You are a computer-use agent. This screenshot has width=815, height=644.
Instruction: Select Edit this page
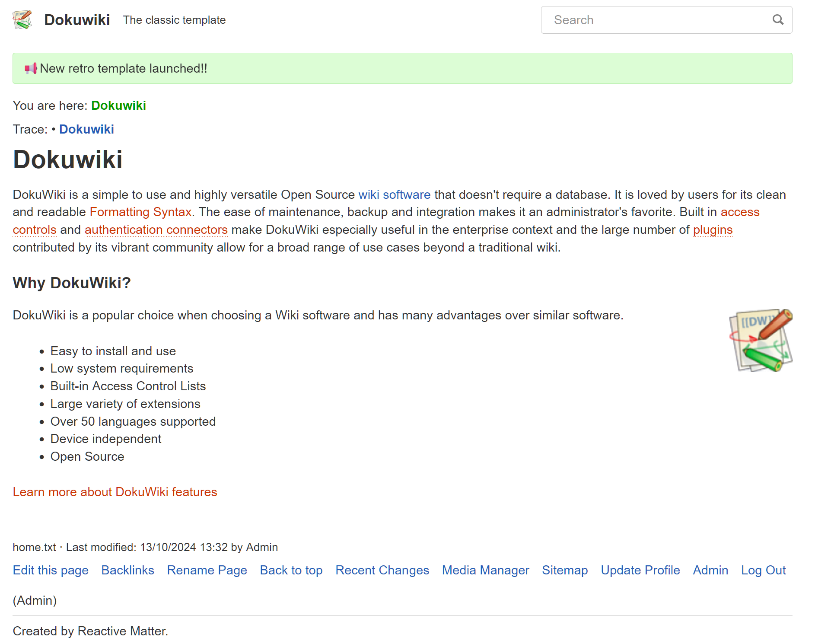(51, 570)
